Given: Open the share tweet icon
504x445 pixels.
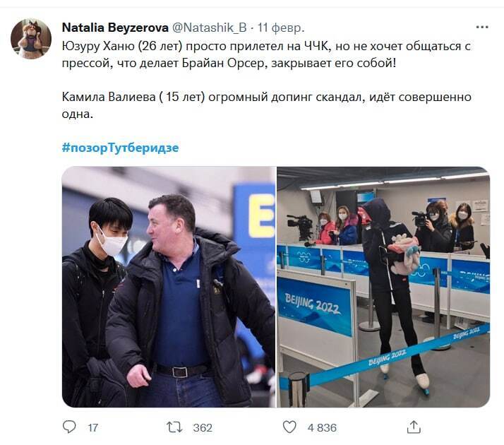Looking at the screenshot, I should click(x=414, y=427).
